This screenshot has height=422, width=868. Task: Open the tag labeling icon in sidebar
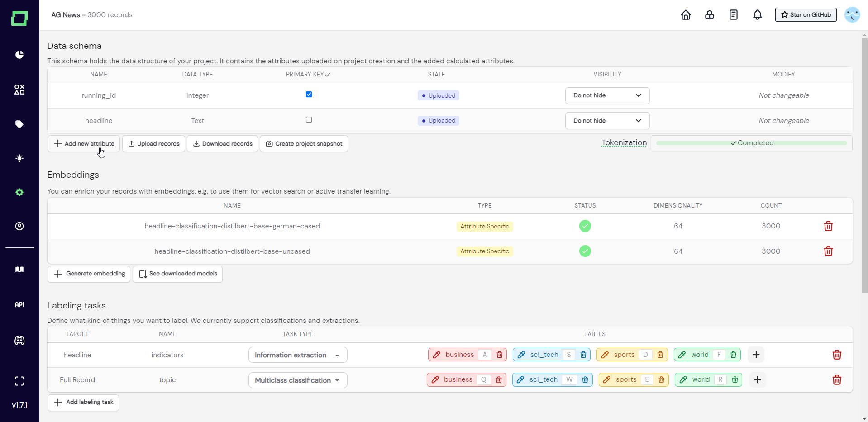[19, 124]
